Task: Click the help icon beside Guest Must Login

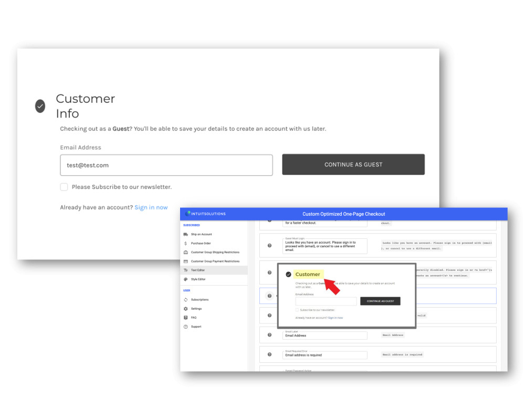Action: pos(269,245)
